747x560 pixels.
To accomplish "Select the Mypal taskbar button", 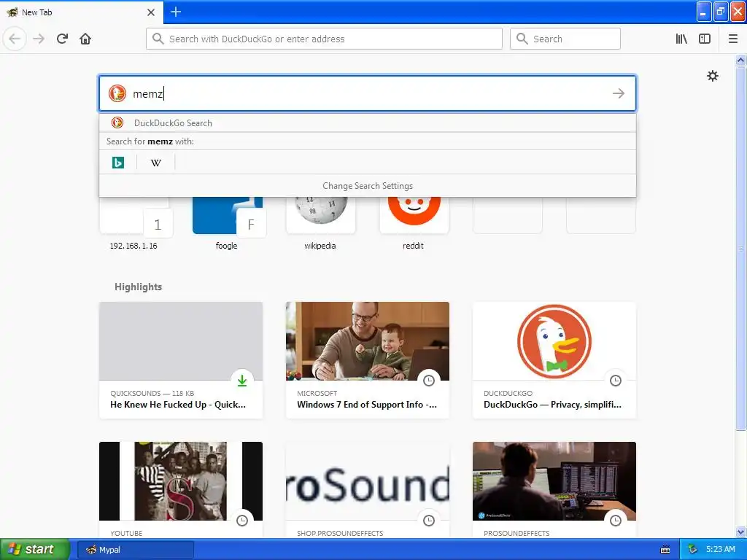I will [x=136, y=550].
